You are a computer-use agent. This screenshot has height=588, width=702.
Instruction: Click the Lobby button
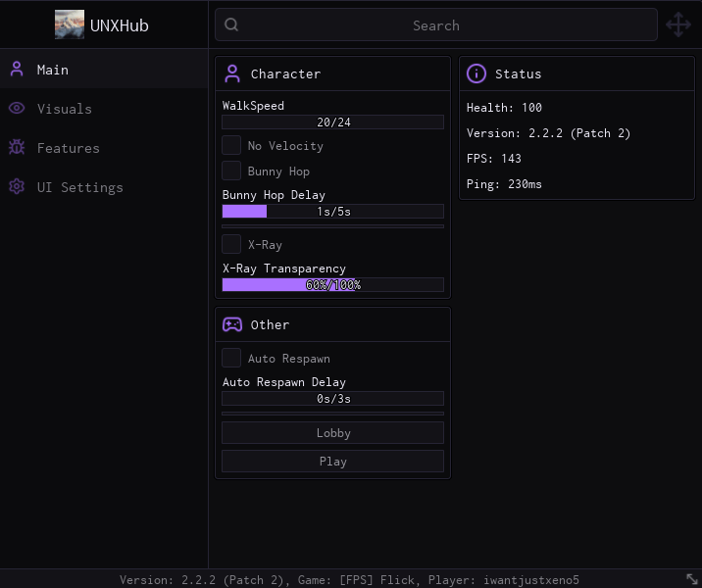tap(332, 433)
